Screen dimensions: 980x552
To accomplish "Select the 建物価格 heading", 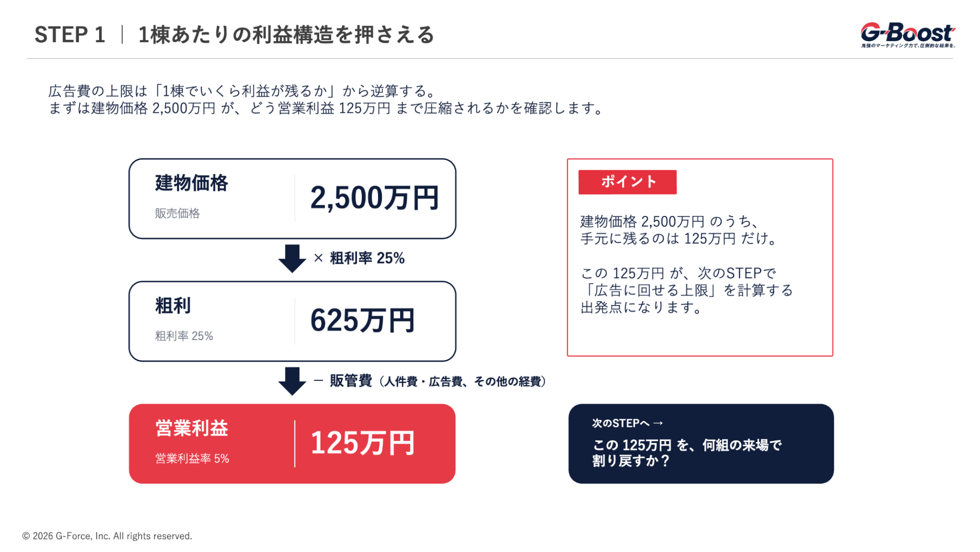I will (192, 183).
